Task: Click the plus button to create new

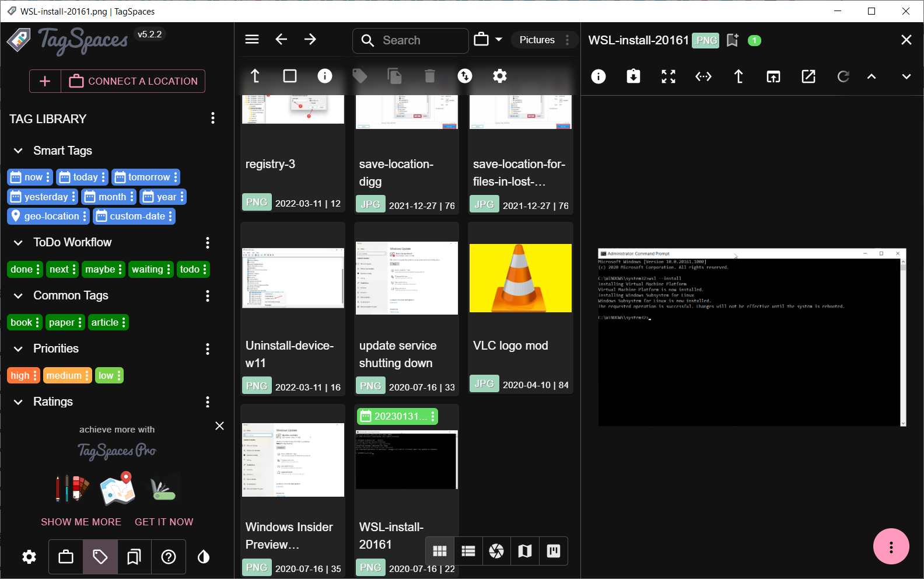Action: pos(45,81)
